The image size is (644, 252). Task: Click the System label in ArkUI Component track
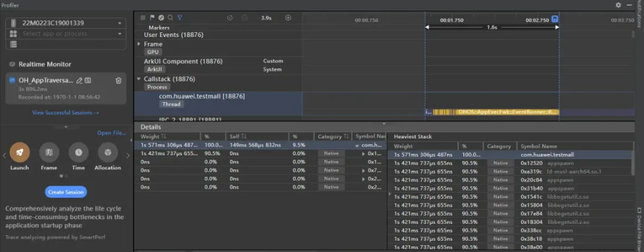(x=272, y=69)
